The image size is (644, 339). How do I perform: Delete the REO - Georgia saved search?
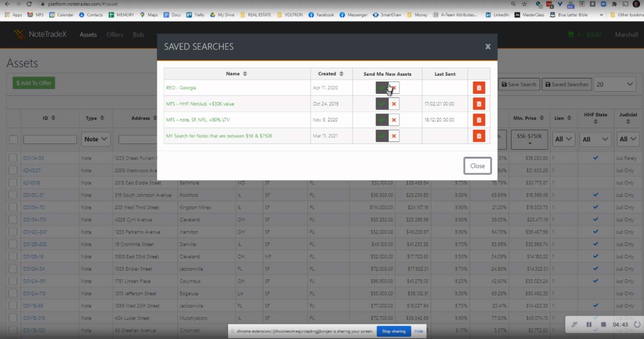tap(479, 88)
